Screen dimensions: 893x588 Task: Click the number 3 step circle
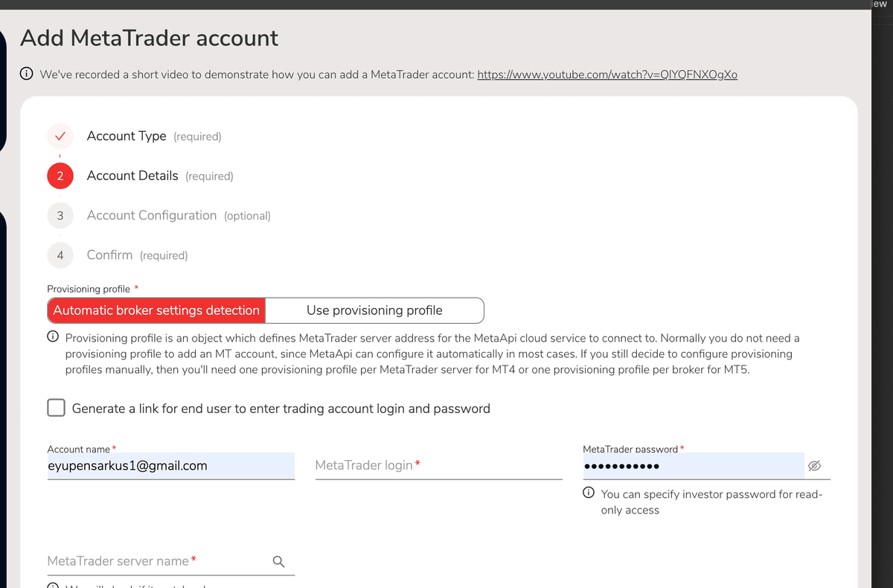point(60,216)
